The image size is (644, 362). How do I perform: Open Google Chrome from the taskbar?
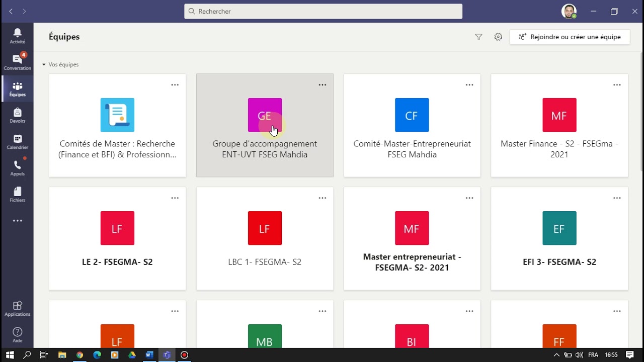(x=79, y=355)
